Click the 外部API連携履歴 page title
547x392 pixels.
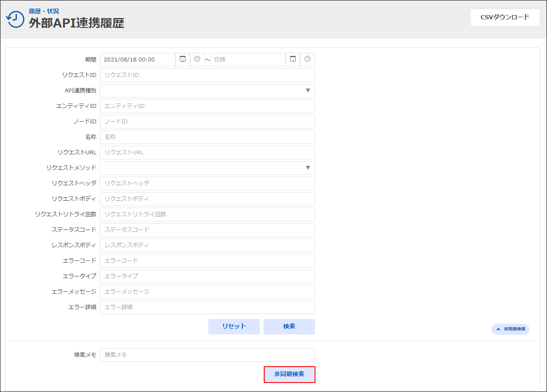coord(77,24)
